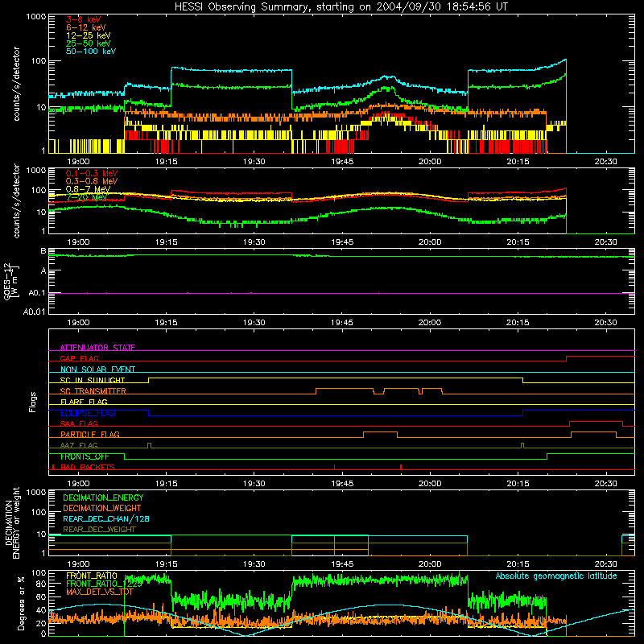Click the REAR_DEC_CHAN/128 legend label
This screenshot has width=644, height=644.
coord(106,518)
